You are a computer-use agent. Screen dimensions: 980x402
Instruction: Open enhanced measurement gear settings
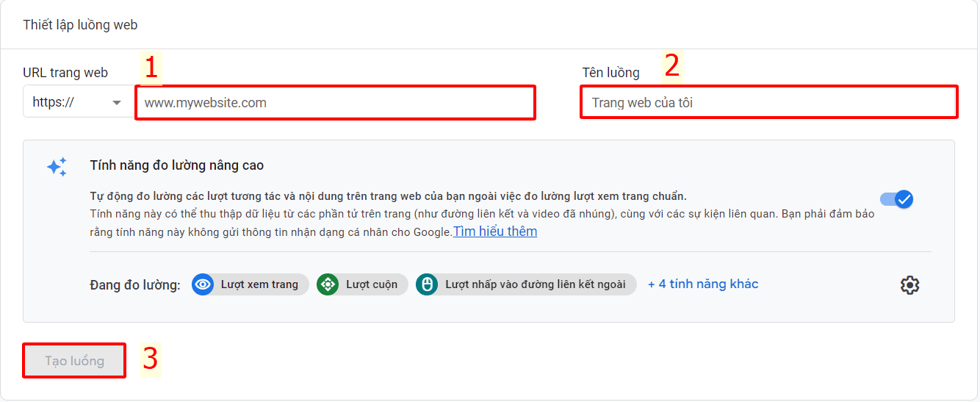pos(909,285)
